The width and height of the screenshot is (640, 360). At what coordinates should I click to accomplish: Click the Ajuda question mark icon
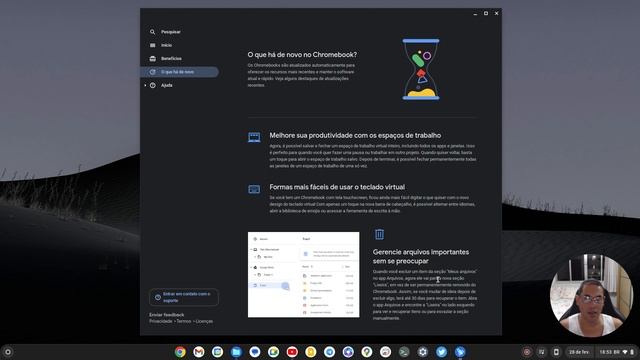152,85
